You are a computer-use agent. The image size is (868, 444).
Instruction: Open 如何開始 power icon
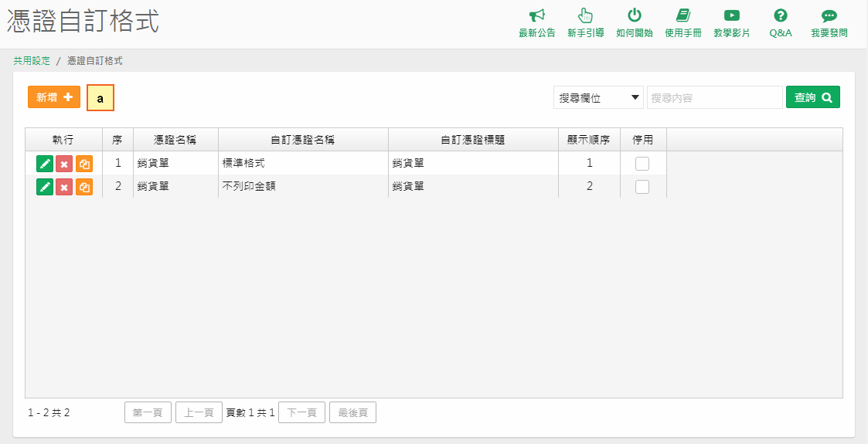(635, 15)
